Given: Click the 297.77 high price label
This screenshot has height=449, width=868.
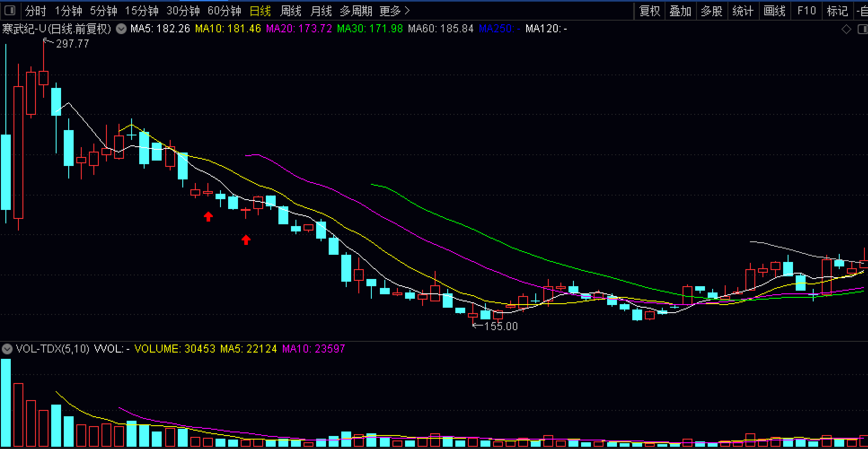Looking at the screenshot, I should 72,44.
